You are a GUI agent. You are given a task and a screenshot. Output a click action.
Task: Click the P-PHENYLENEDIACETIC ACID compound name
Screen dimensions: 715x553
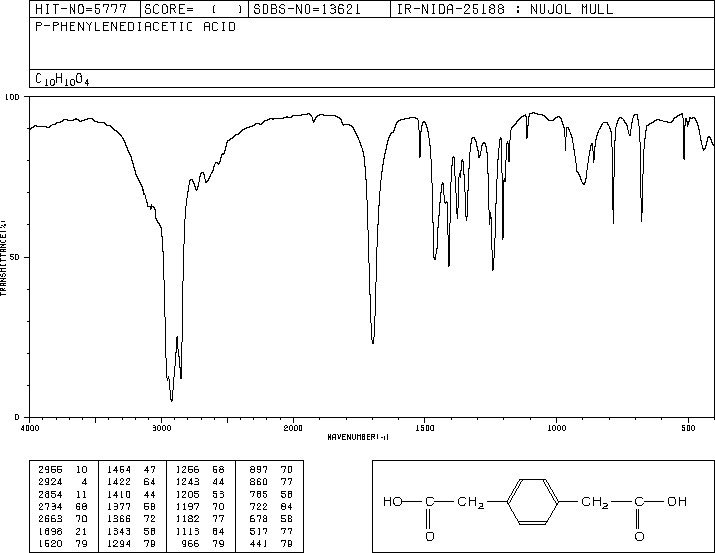pyautogui.click(x=135, y=27)
